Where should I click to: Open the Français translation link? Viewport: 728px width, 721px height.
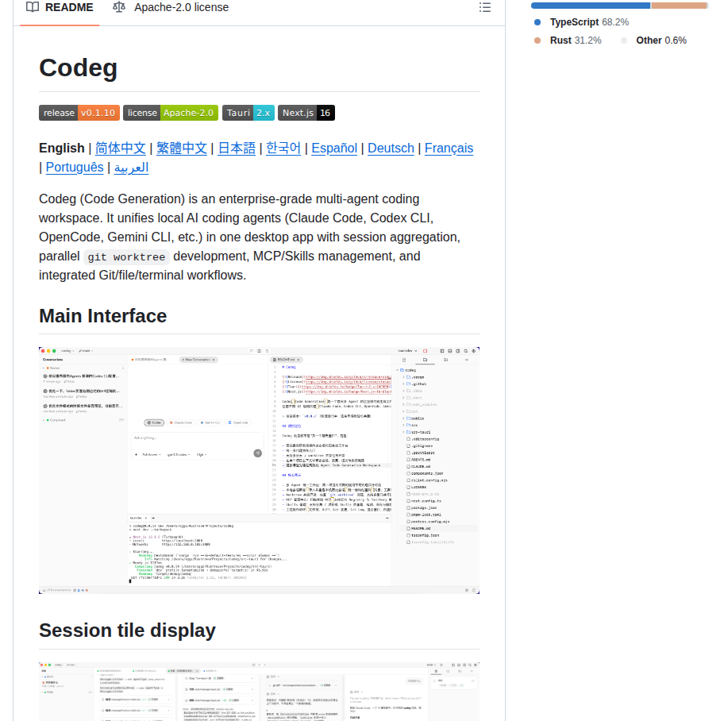[449, 148]
